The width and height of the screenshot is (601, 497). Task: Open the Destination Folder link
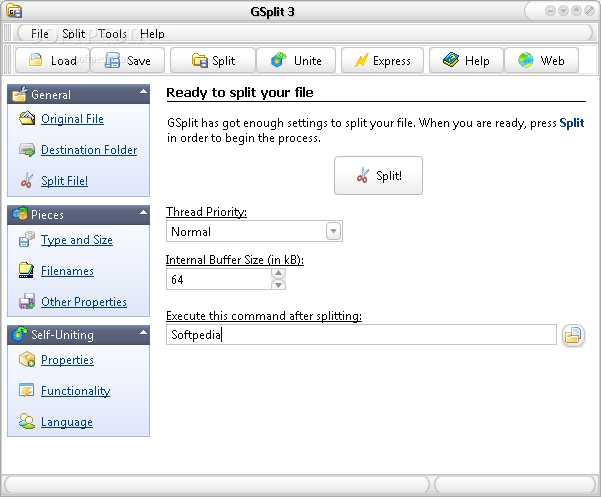pos(89,150)
